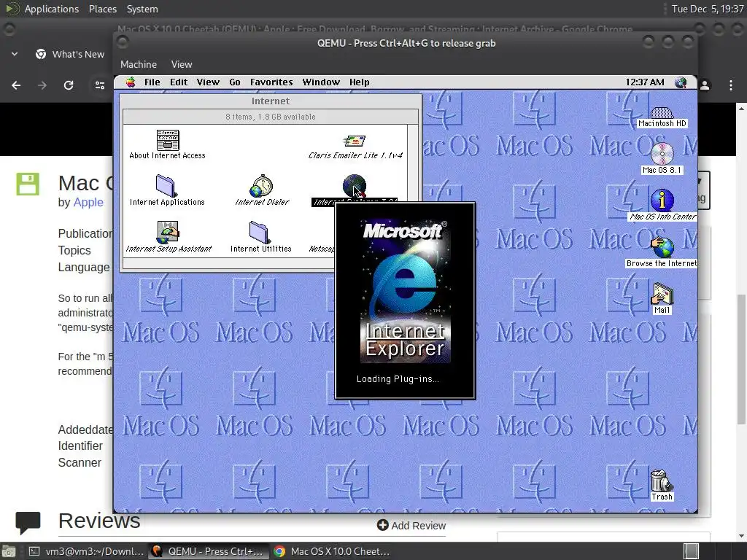Open the Applications menu in top panel

[x=52, y=9]
